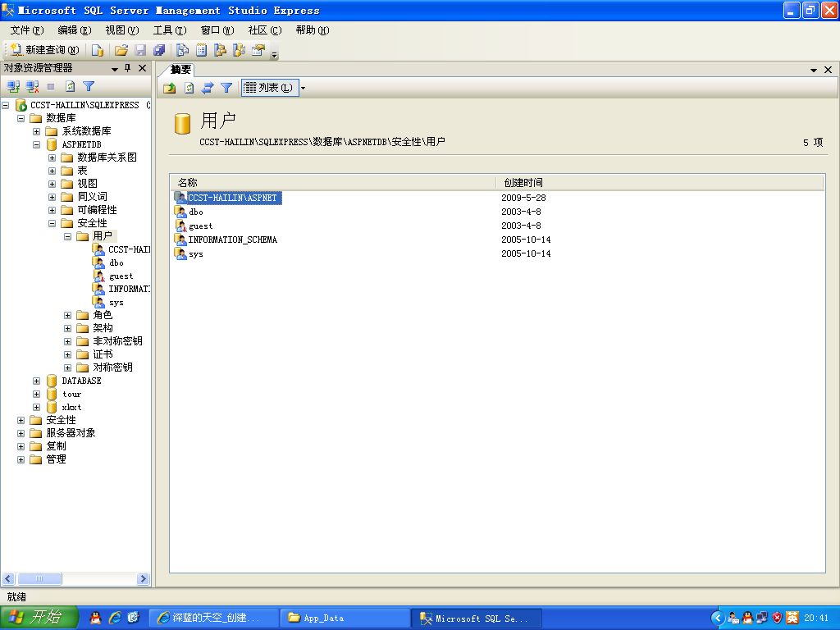Select guest user in the Summary list
The width and height of the screenshot is (840, 630).
(200, 226)
